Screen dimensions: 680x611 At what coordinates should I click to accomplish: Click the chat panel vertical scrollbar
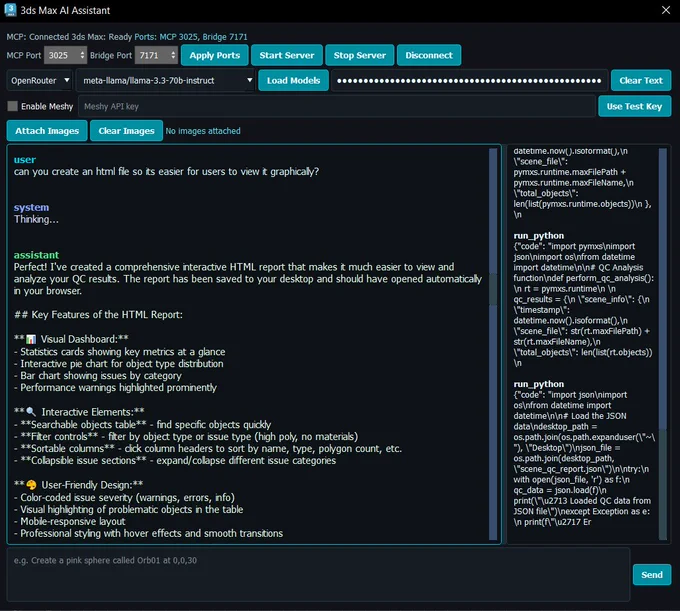pyautogui.click(x=493, y=344)
